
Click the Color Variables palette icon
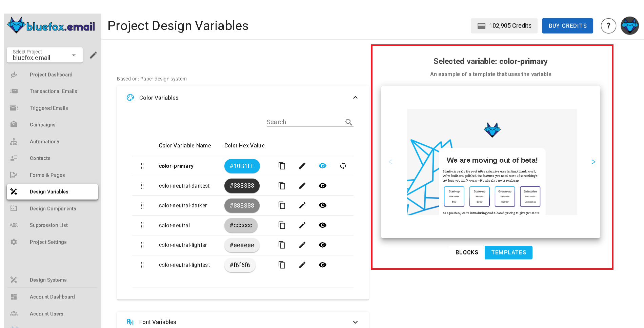[130, 98]
